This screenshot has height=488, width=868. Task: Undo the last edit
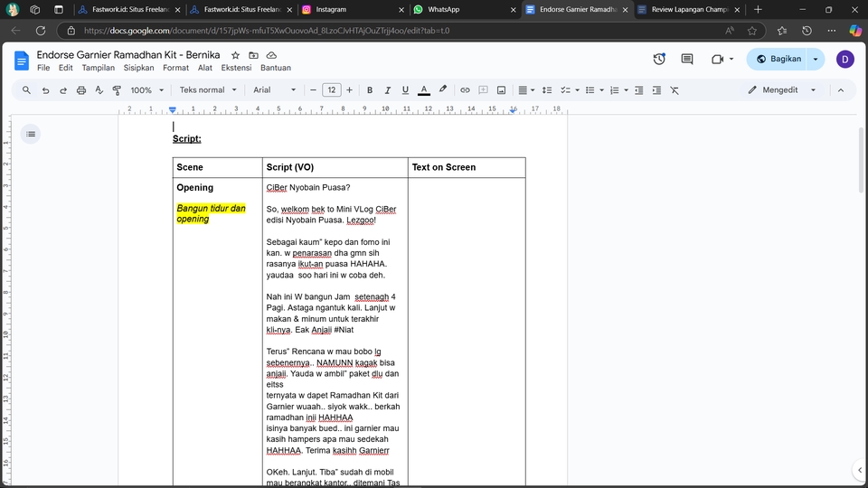click(x=45, y=90)
